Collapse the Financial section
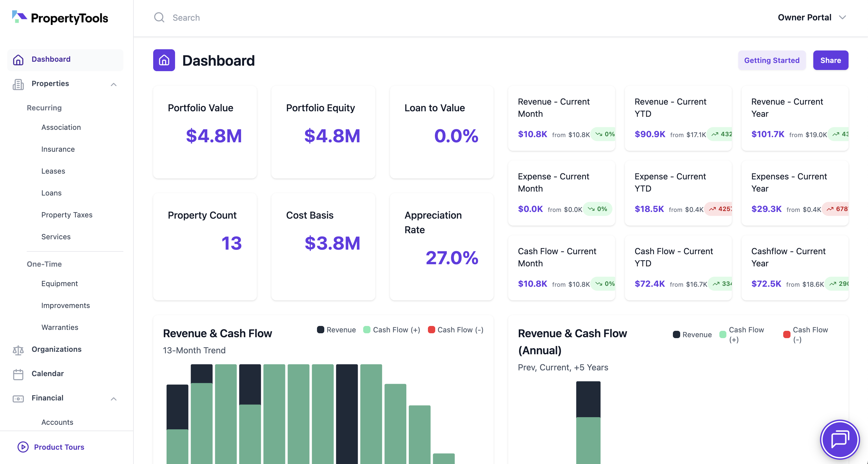The width and height of the screenshot is (868, 464). coord(114,399)
